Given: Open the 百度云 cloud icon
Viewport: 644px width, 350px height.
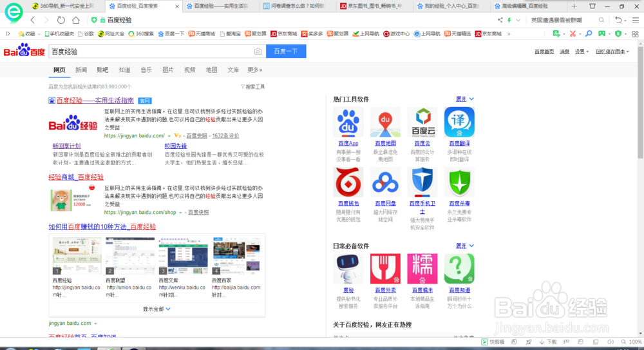Looking at the screenshot, I should tap(422, 122).
